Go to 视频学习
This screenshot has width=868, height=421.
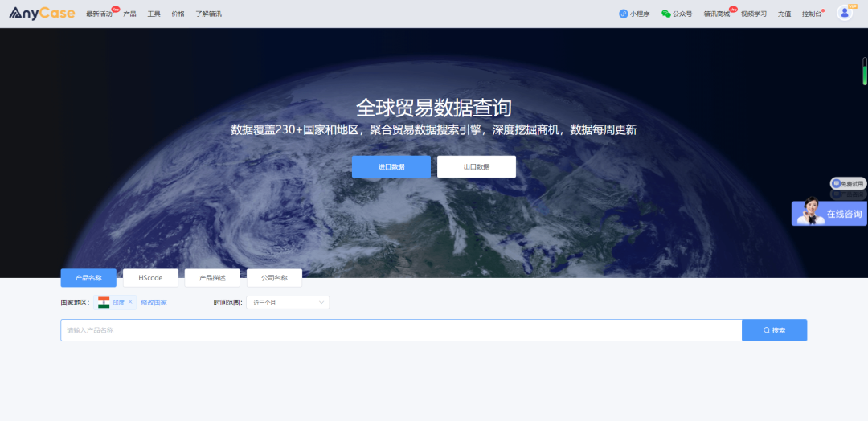[754, 14]
